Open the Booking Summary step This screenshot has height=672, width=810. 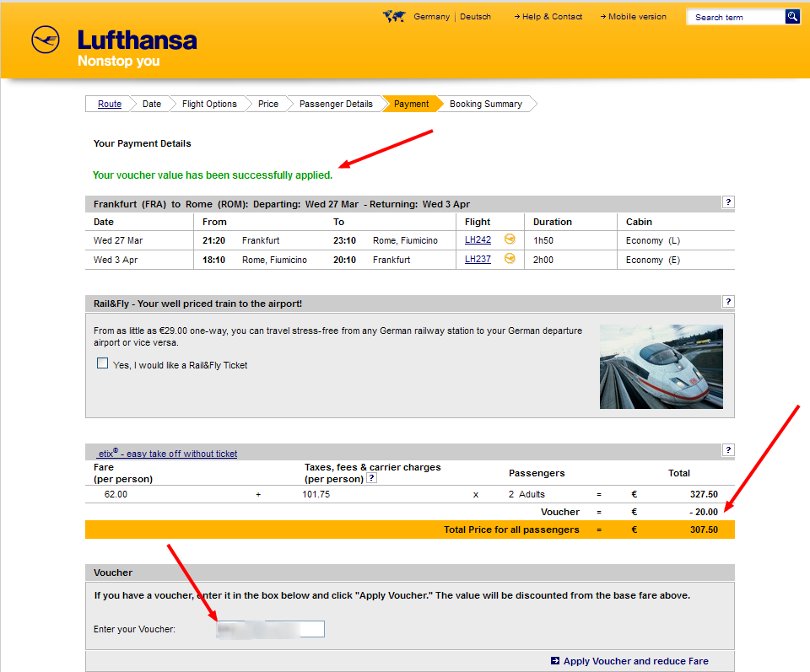coord(486,104)
